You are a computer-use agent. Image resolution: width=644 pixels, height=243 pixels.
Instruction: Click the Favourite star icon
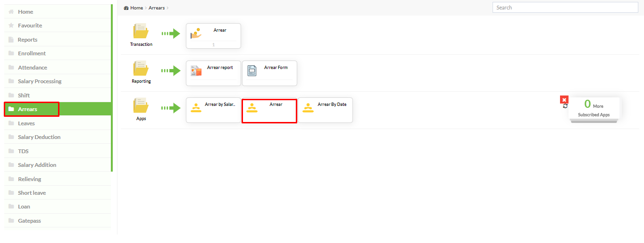click(x=11, y=26)
